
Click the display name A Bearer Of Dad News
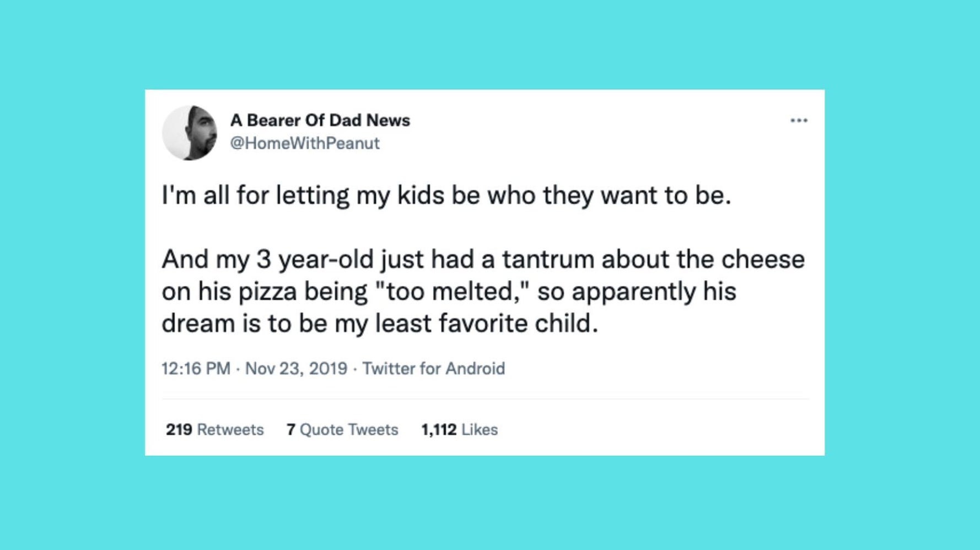321,120
